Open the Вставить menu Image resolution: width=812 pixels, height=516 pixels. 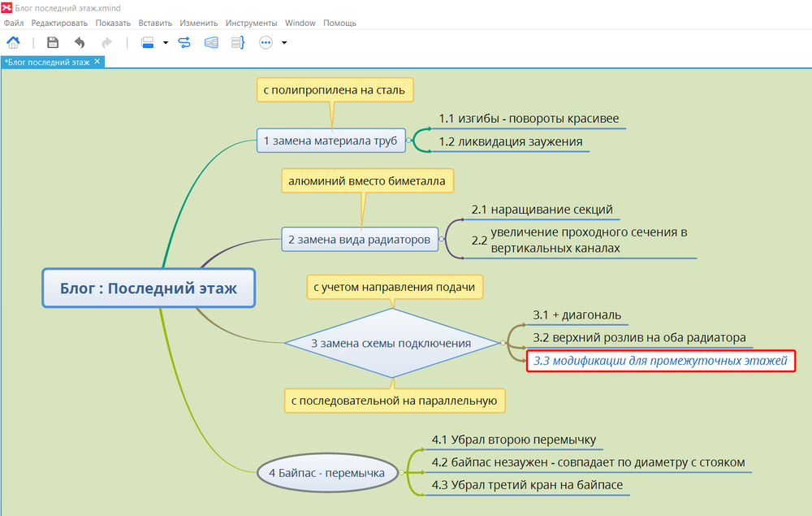pos(154,23)
